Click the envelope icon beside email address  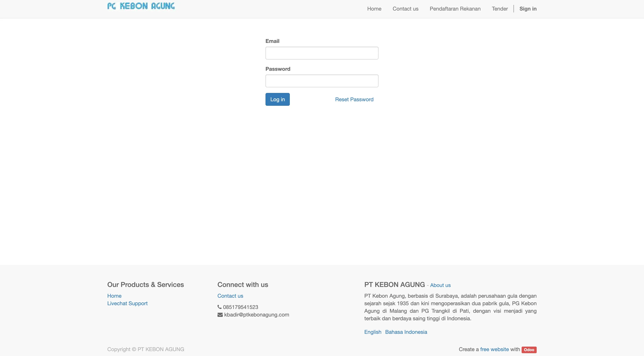click(x=220, y=315)
